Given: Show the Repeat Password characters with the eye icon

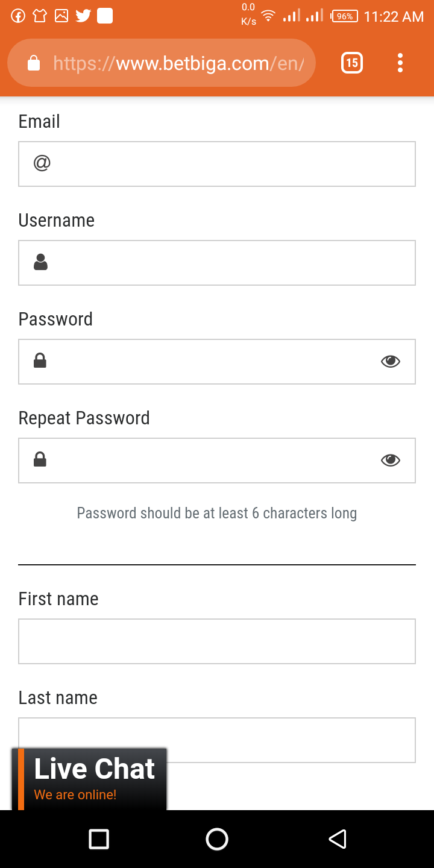Looking at the screenshot, I should (x=391, y=460).
